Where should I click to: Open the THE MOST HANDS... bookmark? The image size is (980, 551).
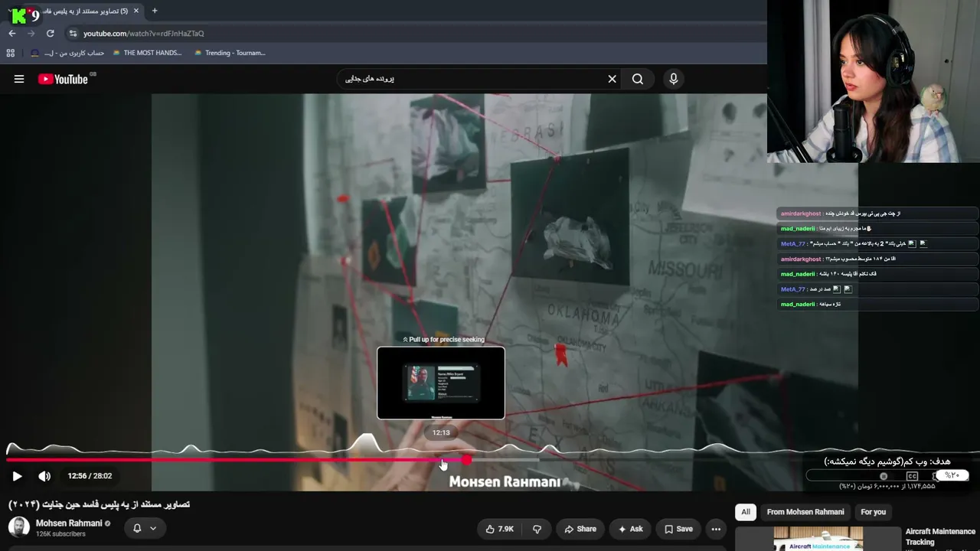(x=147, y=53)
